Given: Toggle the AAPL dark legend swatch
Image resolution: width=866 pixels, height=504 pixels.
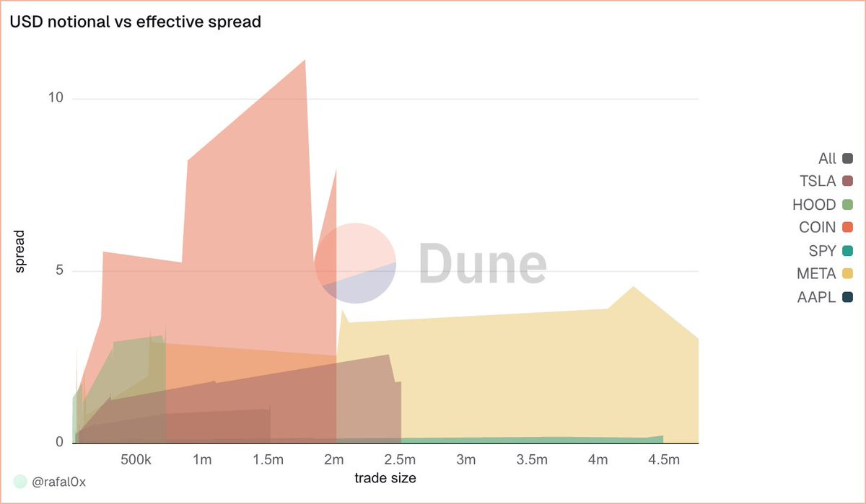Looking at the screenshot, I should 847,297.
